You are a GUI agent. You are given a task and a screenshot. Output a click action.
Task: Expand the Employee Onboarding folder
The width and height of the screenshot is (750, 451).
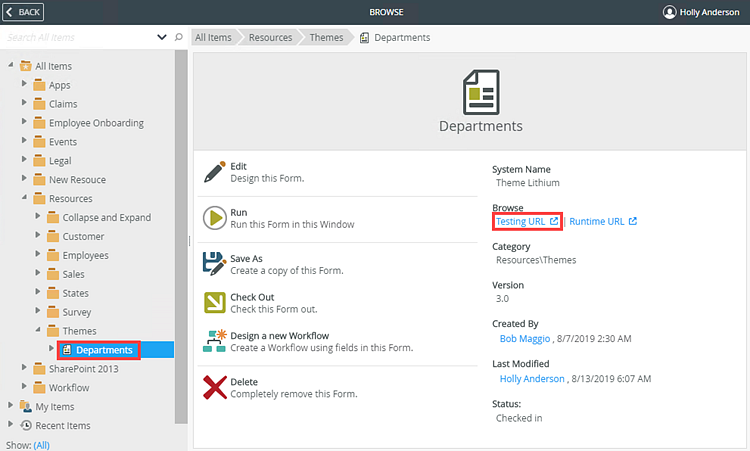point(25,123)
